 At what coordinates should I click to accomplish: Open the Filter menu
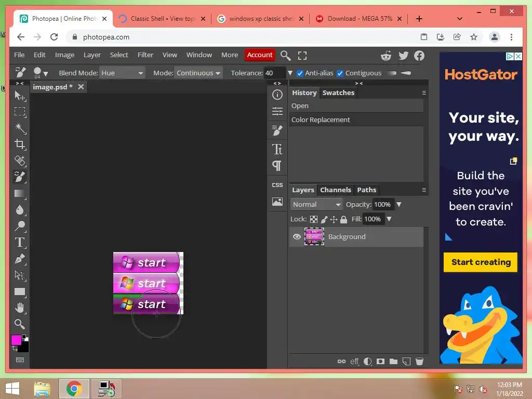[x=145, y=55]
